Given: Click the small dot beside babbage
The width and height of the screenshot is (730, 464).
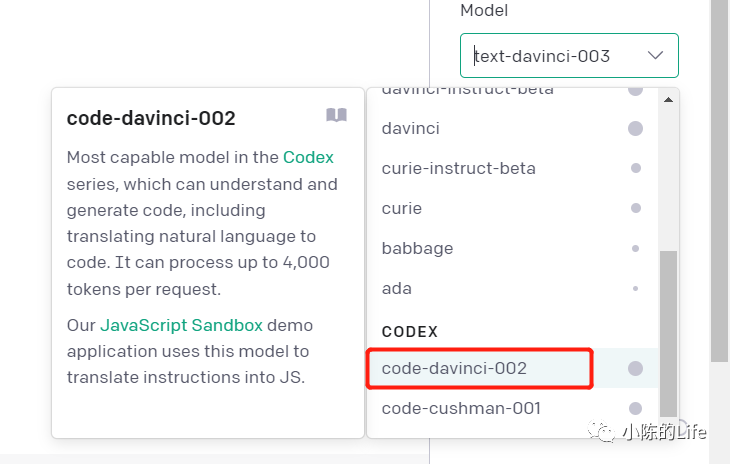Looking at the screenshot, I should pyautogui.click(x=635, y=249).
